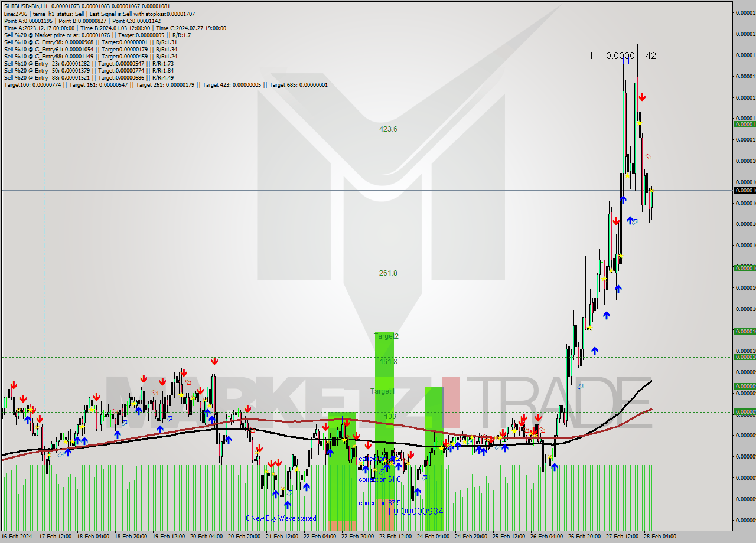Select '0 New Buy Wave started' annotation
The width and height of the screenshot is (756, 543).
281,518
